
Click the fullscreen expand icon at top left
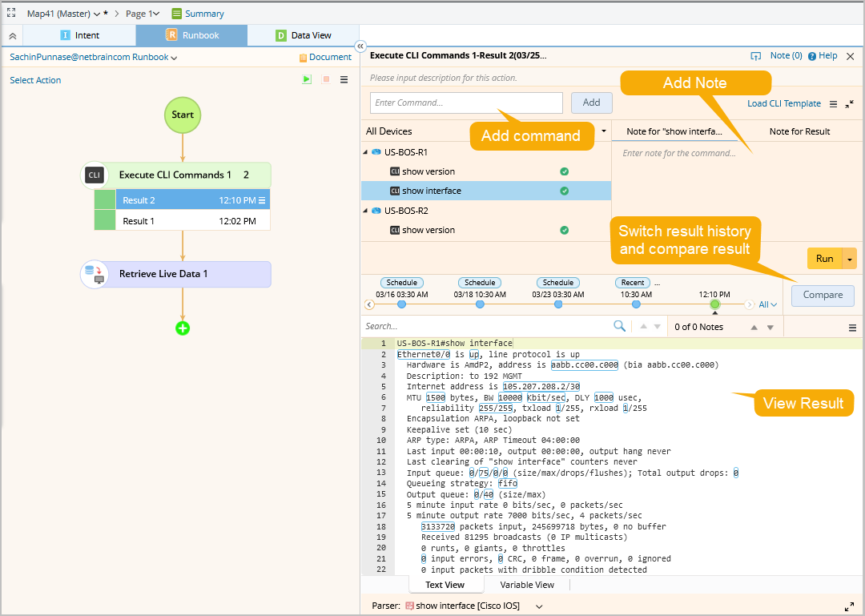coord(11,14)
